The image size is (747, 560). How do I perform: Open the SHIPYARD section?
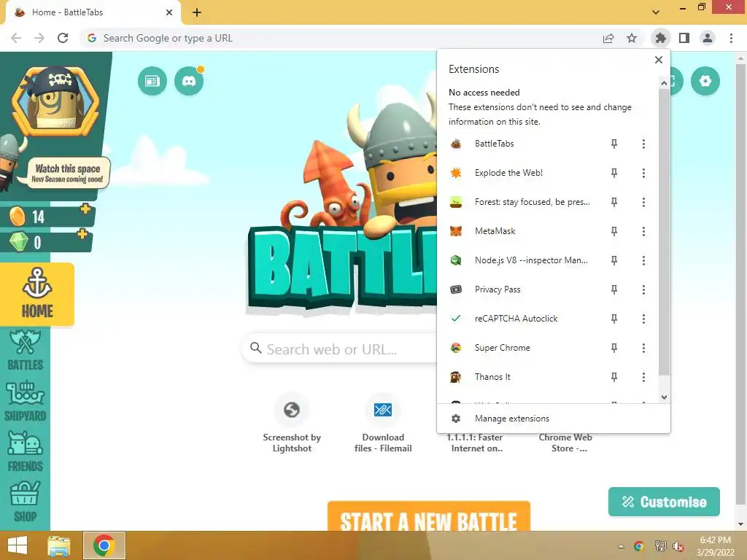click(x=26, y=401)
